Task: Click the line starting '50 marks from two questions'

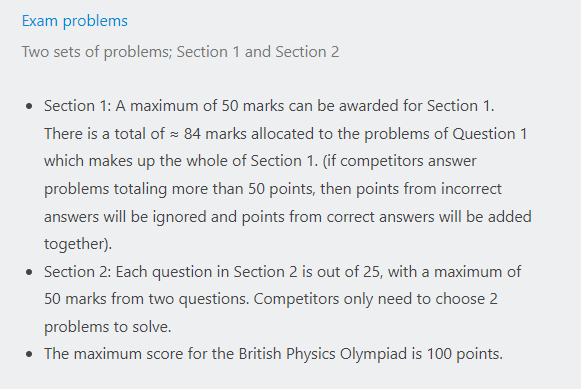Action: click(x=271, y=299)
